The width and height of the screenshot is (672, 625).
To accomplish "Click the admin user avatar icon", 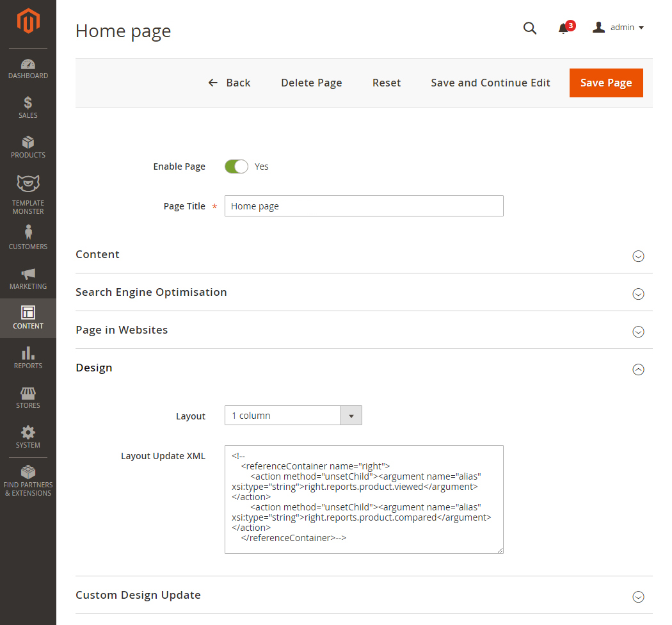I will 598,27.
